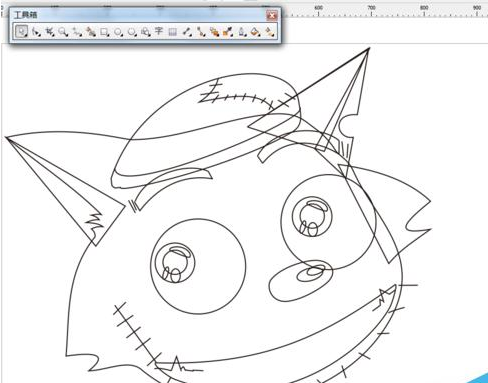Screen dimensions: 488x383
Task: Activate the interactive Blend tool
Action: click(214, 32)
